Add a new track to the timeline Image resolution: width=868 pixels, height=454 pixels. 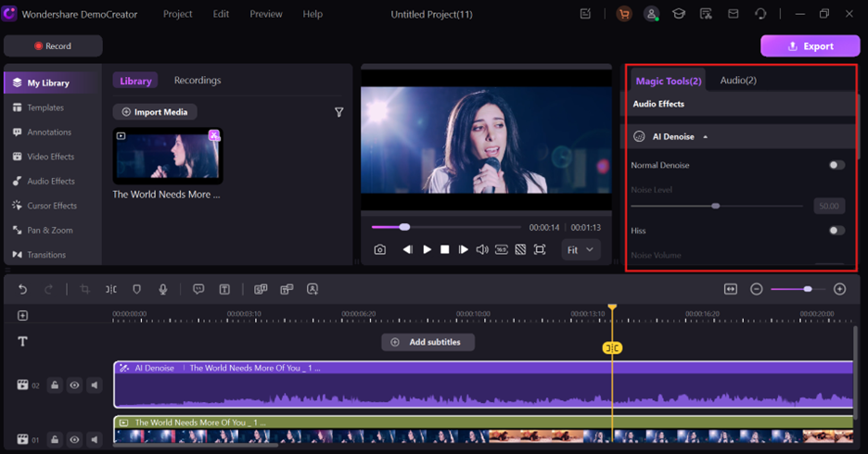pos(22,315)
